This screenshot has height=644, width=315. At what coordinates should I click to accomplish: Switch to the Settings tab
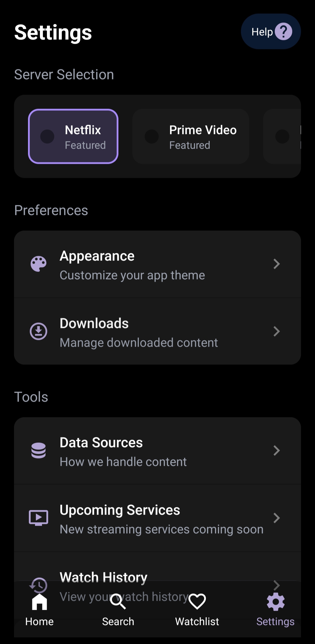click(x=275, y=609)
